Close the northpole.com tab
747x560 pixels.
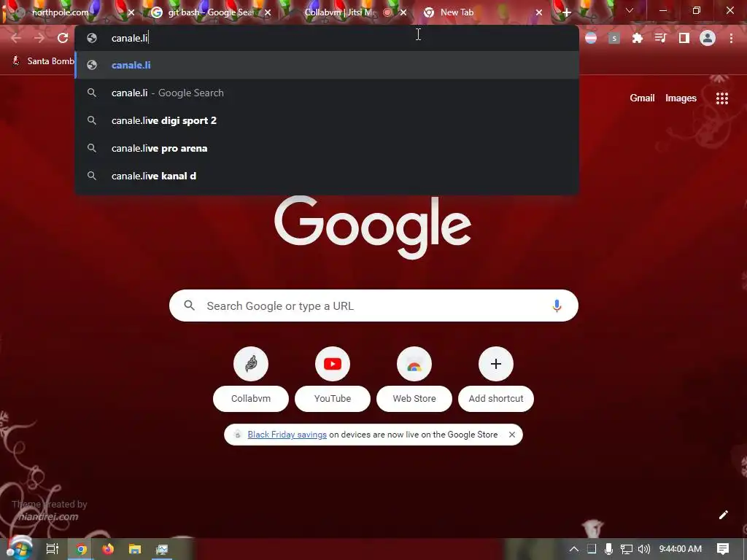click(131, 12)
